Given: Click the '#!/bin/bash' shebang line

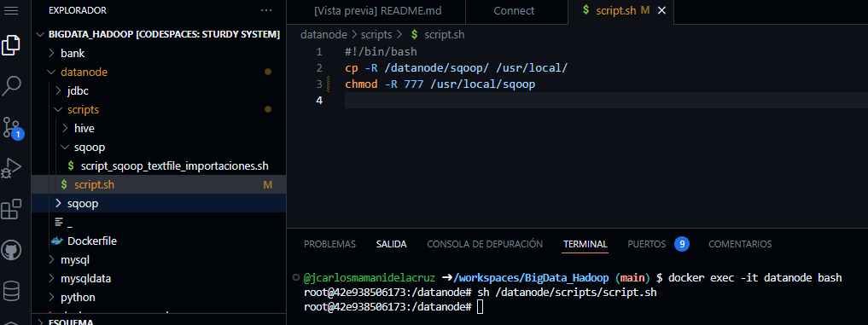Looking at the screenshot, I should click(x=381, y=52).
